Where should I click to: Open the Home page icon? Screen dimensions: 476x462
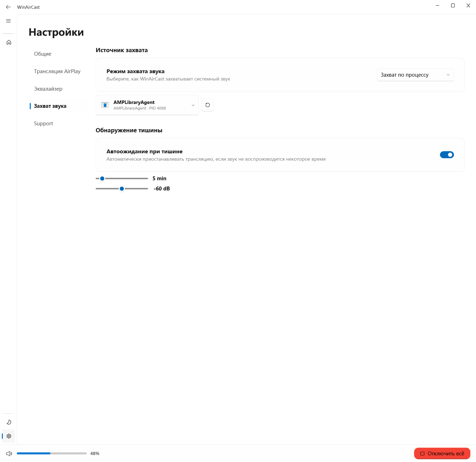(x=9, y=42)
